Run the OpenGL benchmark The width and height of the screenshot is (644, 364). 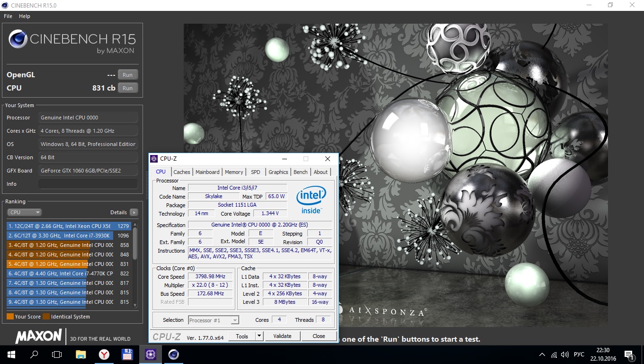[x=128, y=75]
